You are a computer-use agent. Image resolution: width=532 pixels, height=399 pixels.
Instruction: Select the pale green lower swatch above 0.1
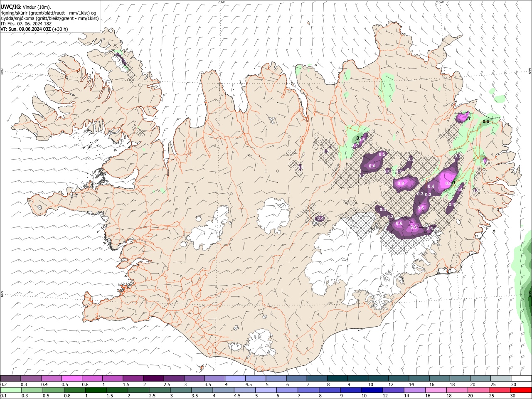(x=11, y=390)
